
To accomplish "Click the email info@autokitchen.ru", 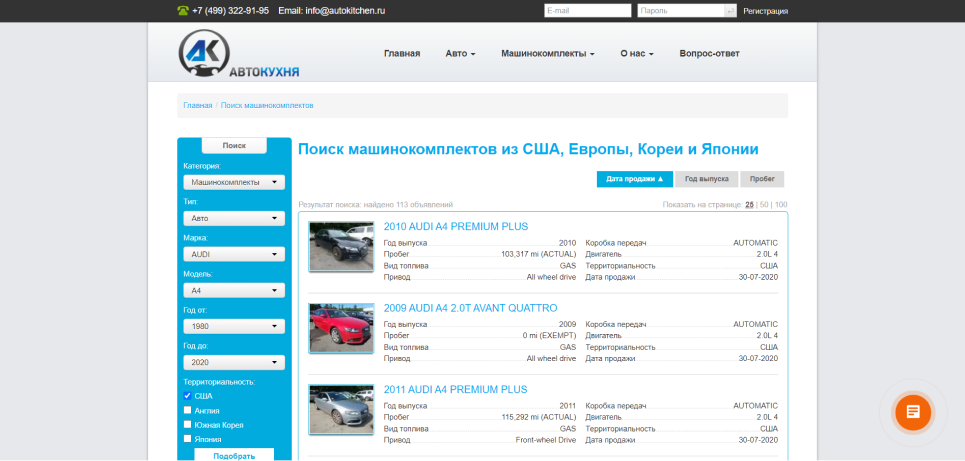I will [345, 10].
